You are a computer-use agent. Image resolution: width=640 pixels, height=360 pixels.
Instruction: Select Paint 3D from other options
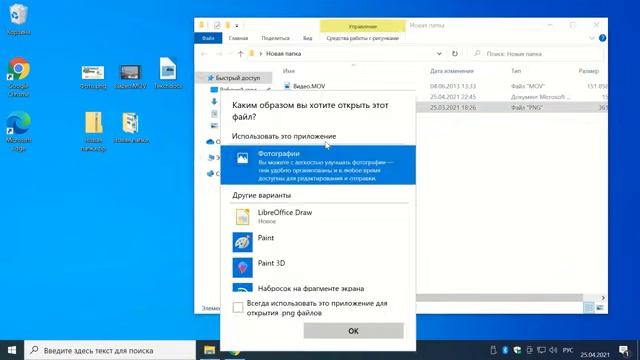tap(318, 267)
